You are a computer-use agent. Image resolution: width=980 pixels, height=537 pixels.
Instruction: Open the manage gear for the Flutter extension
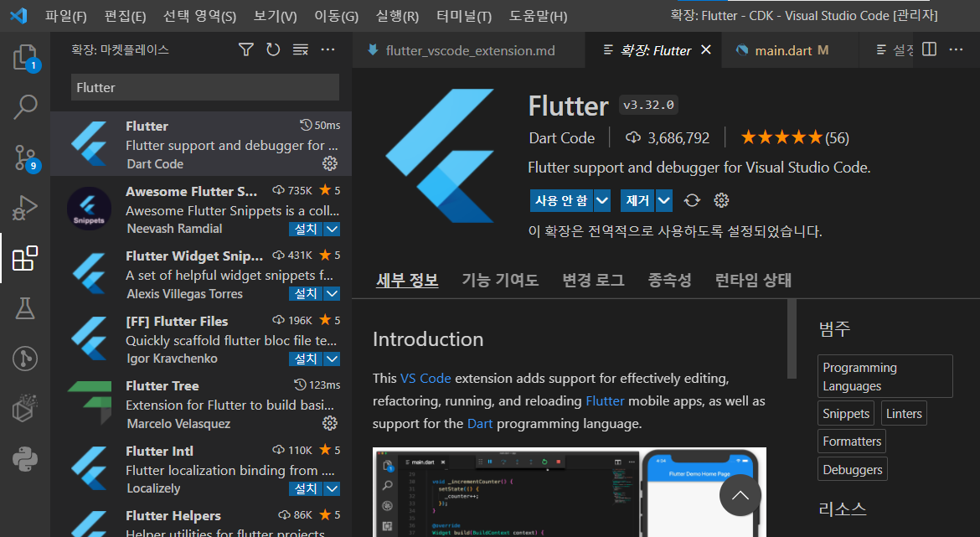[330, 165]
